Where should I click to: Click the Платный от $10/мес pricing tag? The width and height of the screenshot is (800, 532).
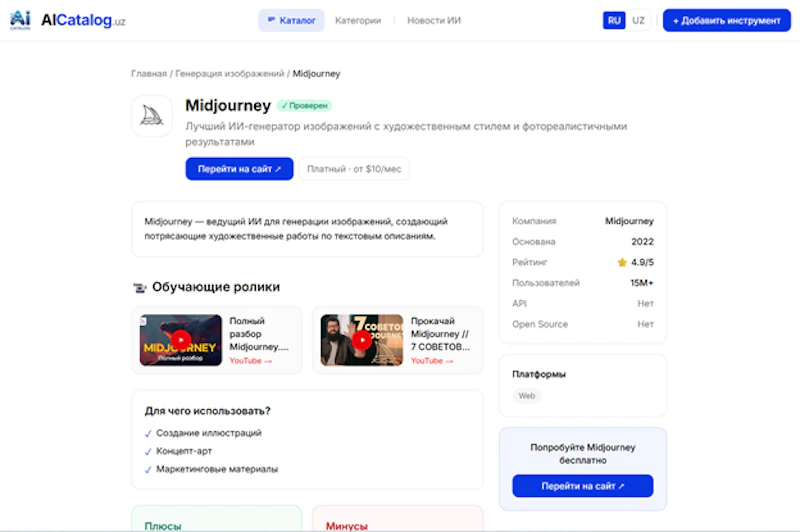coord(354,169)
